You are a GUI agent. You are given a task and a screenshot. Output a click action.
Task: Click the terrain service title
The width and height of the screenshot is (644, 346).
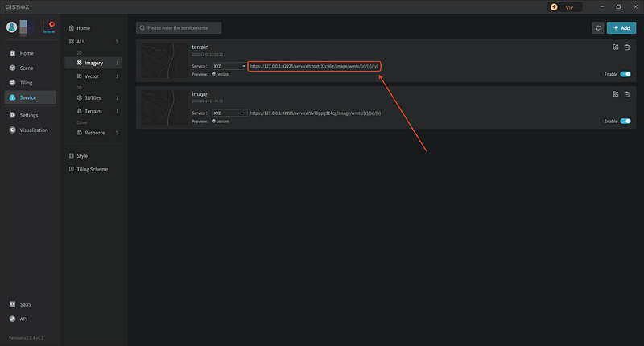tap(200, 47)
